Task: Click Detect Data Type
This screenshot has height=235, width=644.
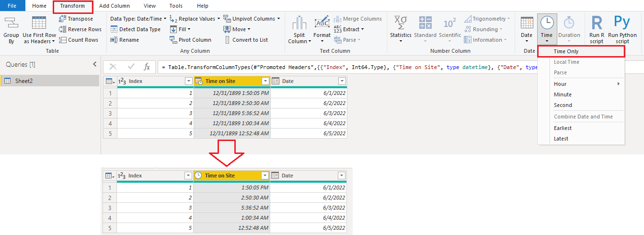Action: click(x=136, y=29)
